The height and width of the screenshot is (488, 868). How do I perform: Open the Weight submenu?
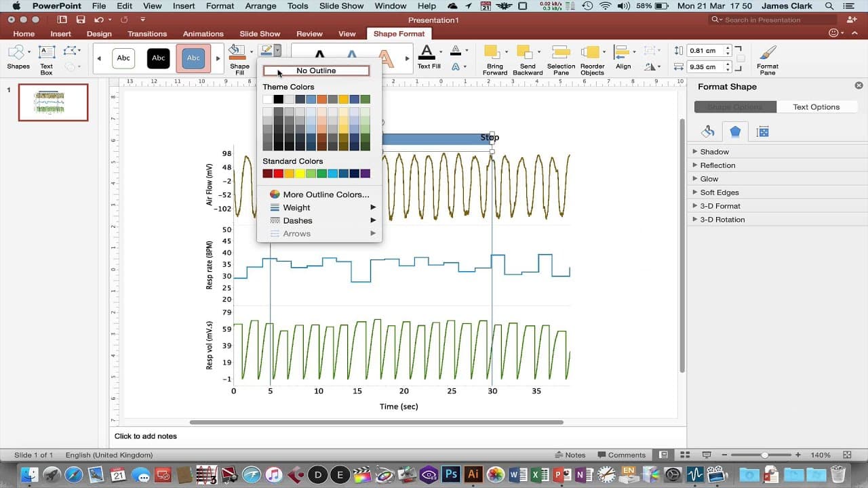point(319,207)
